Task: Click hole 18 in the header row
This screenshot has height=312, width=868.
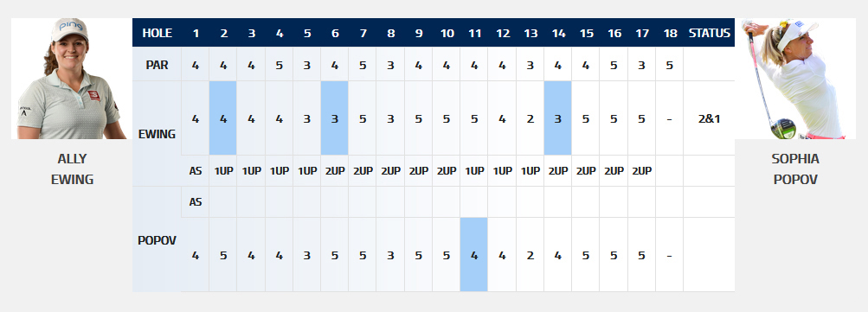Action: 670,33
